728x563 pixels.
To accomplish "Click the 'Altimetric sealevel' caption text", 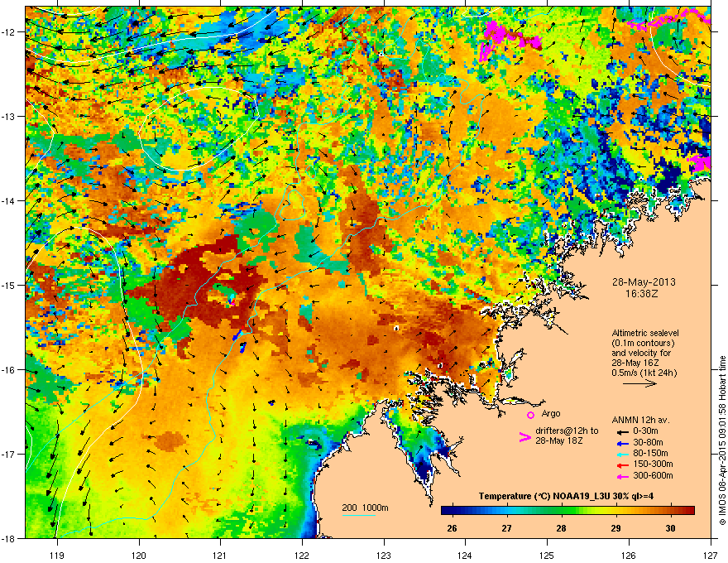I will pos(645,333).
